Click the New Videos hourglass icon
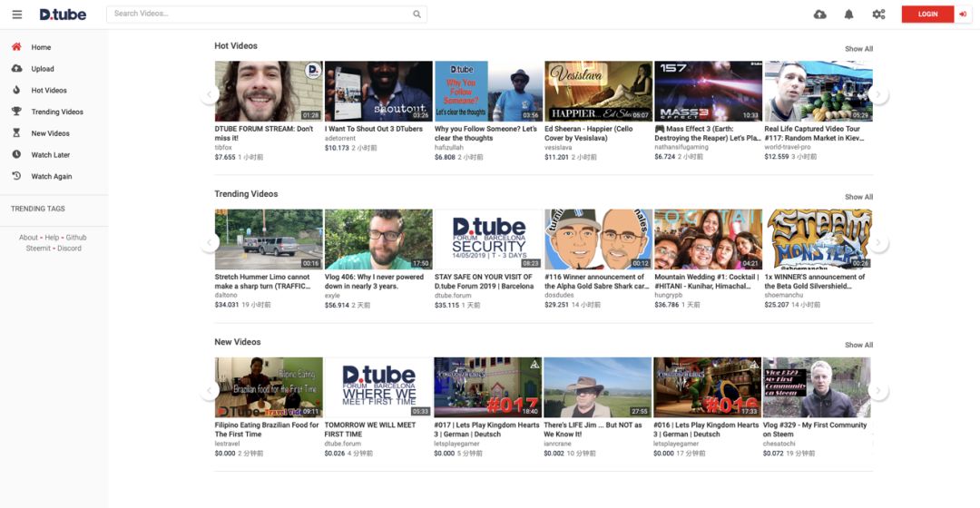The height and width of the screenshot is (508, 980). 17,132
